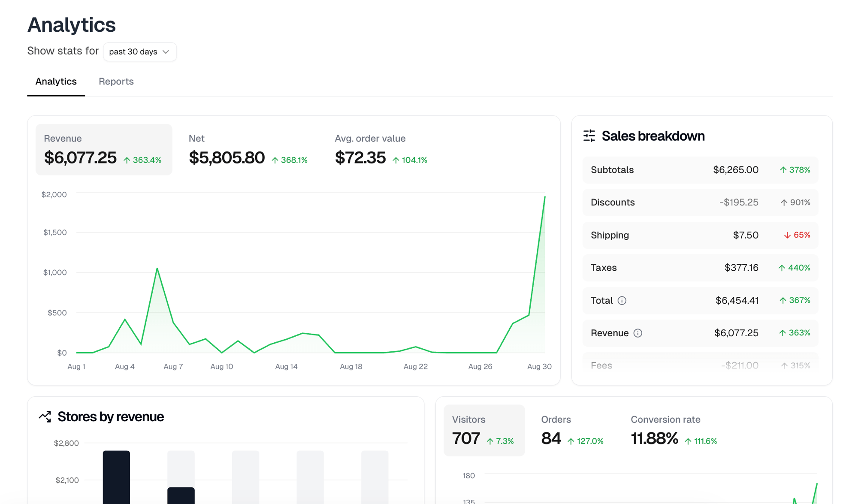The height and width of the screenshot is (504, 858).
Task: Select the Conversion rate metric
Action: coord(674,430)
